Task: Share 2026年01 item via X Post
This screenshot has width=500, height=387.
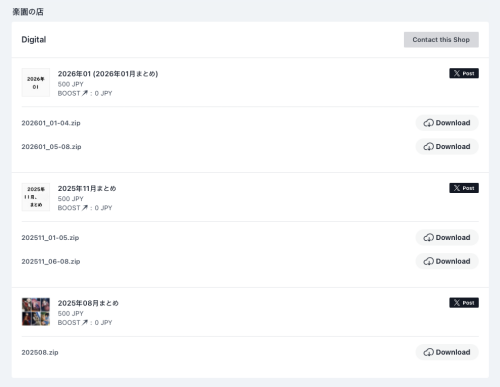Action: pos(464,73)
